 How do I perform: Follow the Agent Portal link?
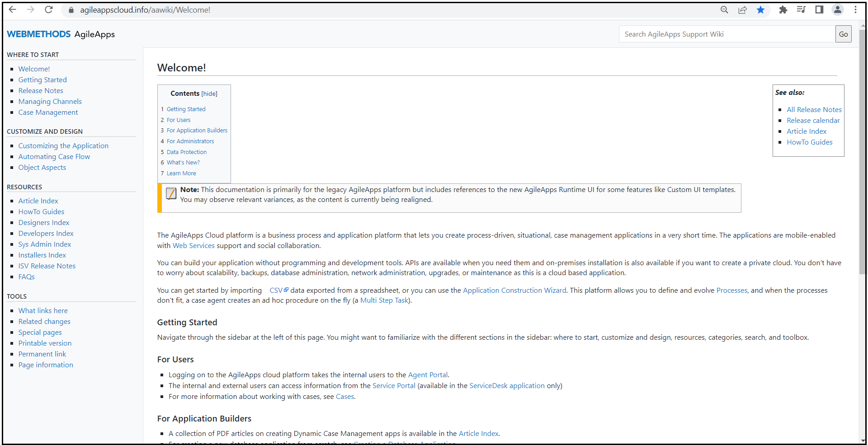click(x=428, y=375)
